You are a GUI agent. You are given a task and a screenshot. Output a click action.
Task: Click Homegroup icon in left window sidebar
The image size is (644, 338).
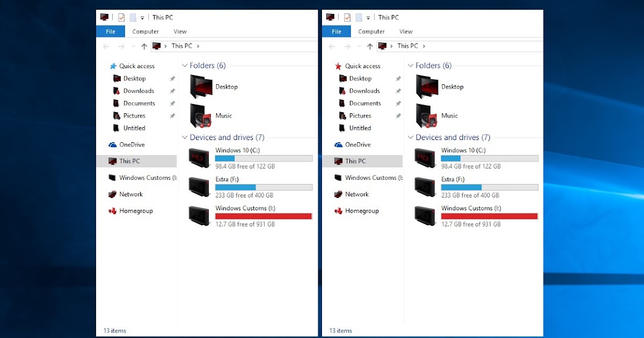tap(113, 211)
